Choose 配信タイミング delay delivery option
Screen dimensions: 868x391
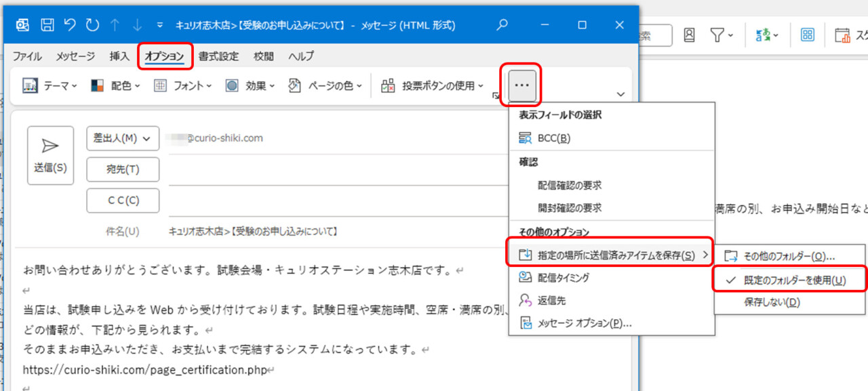(612, 277)
